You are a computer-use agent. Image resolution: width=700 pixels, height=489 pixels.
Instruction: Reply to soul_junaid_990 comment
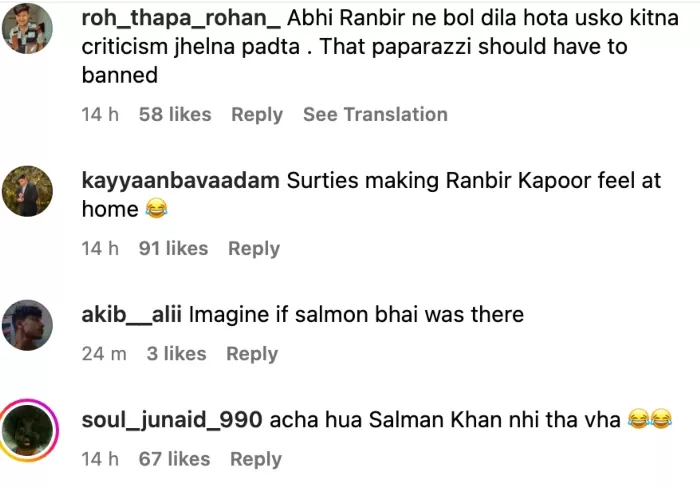click(x=256, y=459)
